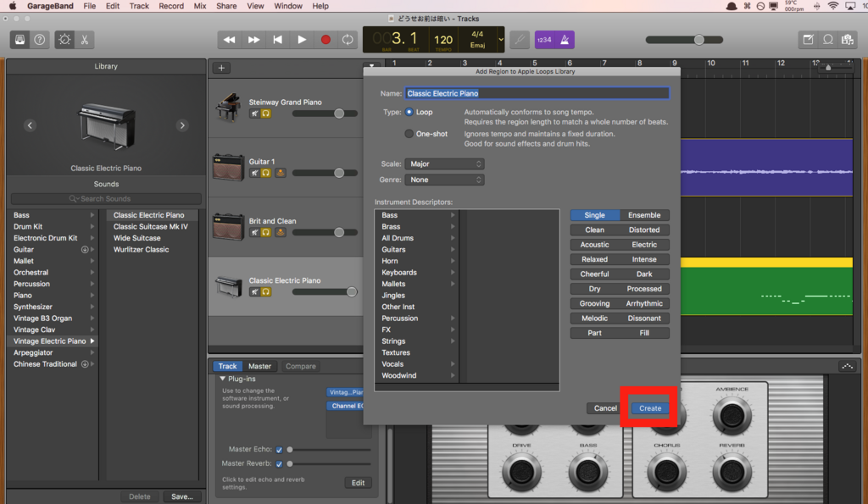Toggle the Tuner button
The width and height of the screenshot is (868, 504).
520,40
